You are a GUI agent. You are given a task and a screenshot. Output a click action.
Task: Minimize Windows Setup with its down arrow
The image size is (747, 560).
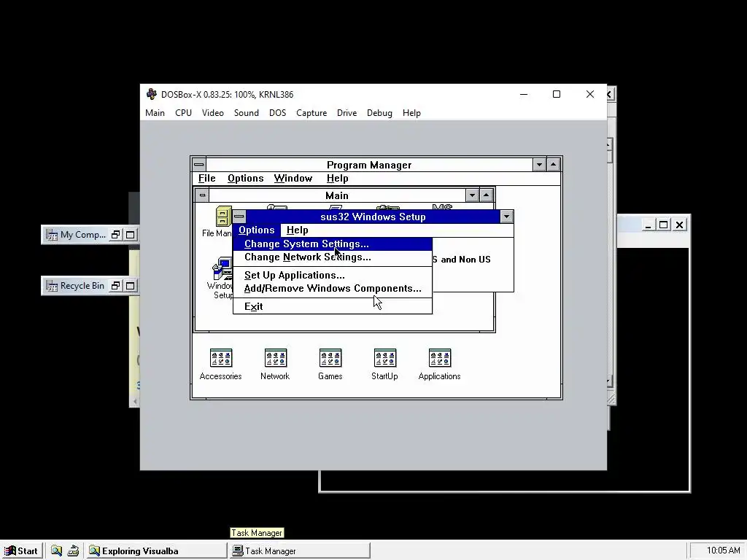click(x=506, y=217)
